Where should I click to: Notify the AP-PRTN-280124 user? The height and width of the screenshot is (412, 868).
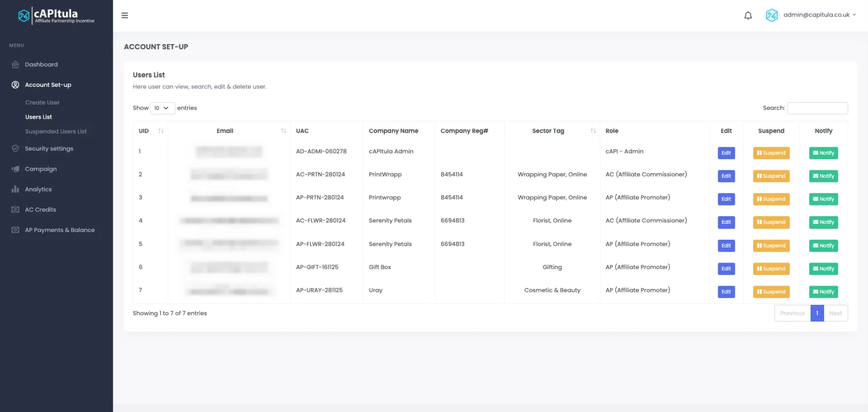click(x=823, y=199)
